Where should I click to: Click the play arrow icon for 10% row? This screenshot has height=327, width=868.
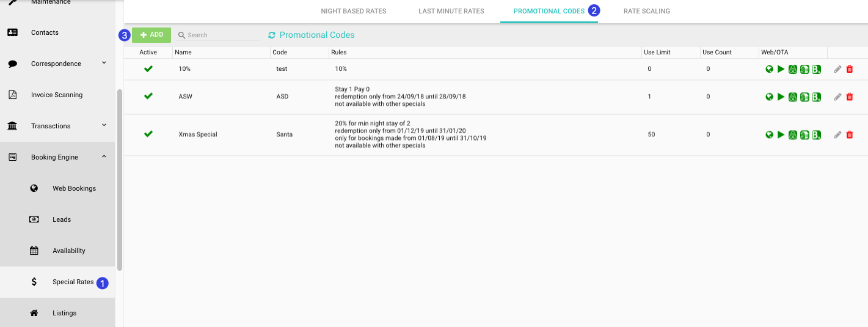pyautogui.click(x=781, y=69)
